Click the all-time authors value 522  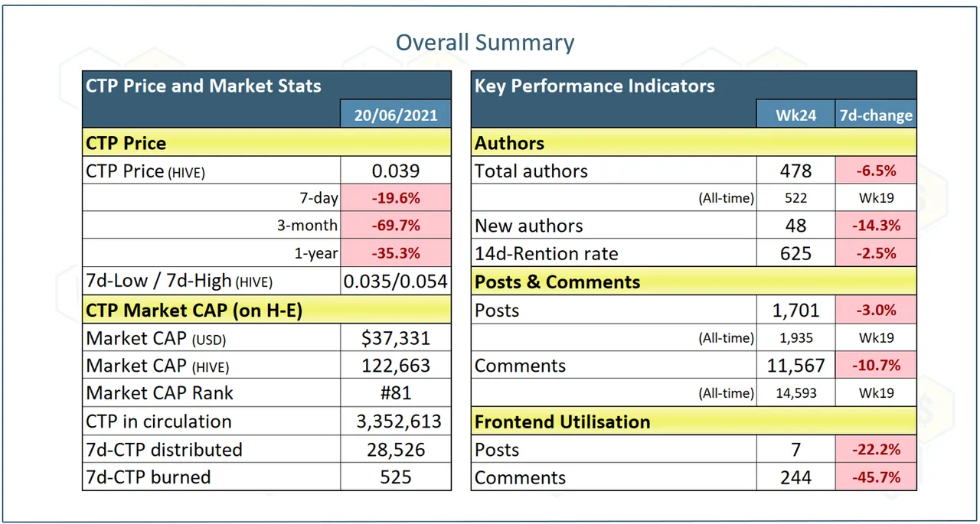[795, 198]
